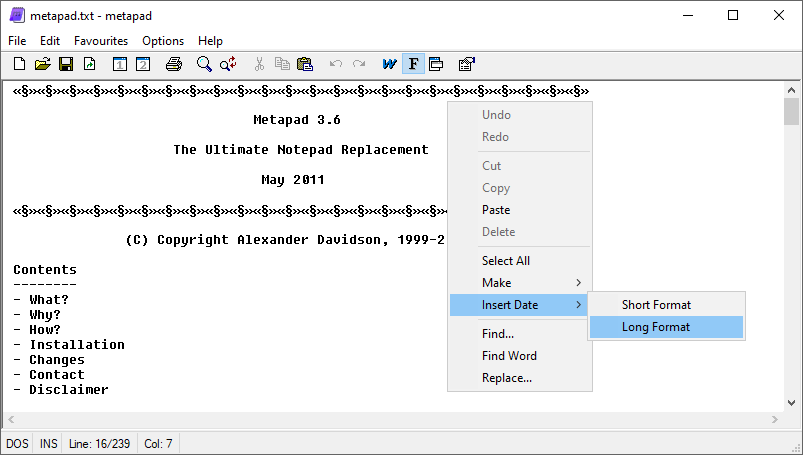The image size is (803, 455).
Task: Open the Edit menu
Action: [x=50, y=40]
